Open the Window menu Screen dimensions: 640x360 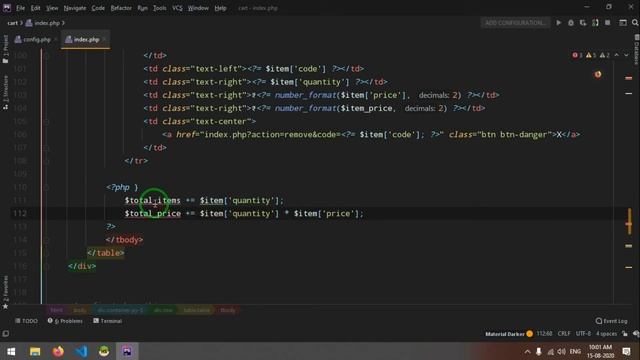coord(198,8)
